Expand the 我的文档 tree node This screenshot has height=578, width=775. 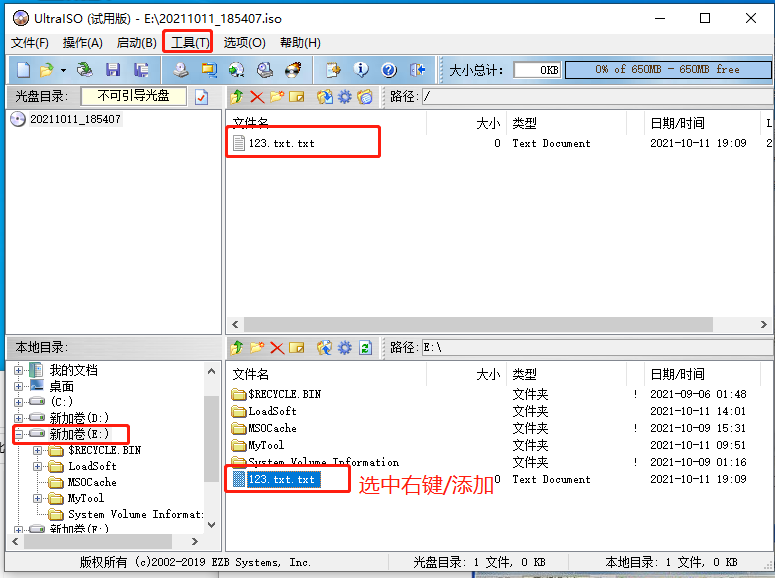pyautogui.click(x=18, y=370)
